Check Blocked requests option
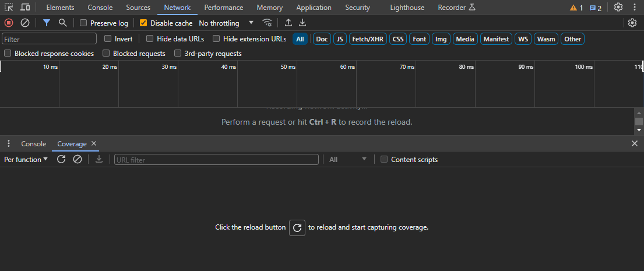The image size is (644, 271). [x=106, y=54]
